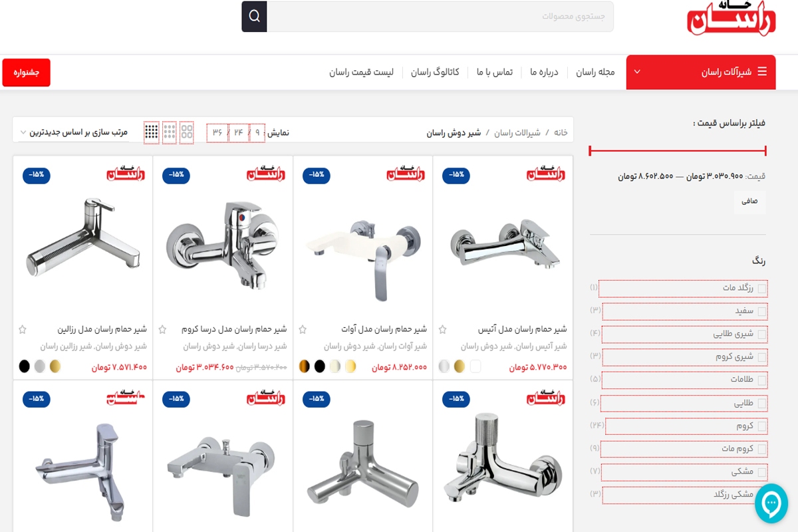
Task: Click the صافی price filter button
Action: [x=750, y=201]
